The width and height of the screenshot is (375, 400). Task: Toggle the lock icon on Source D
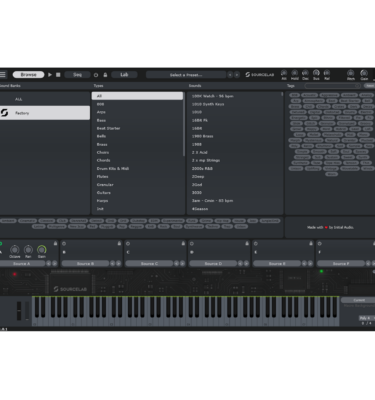(247, 243)
